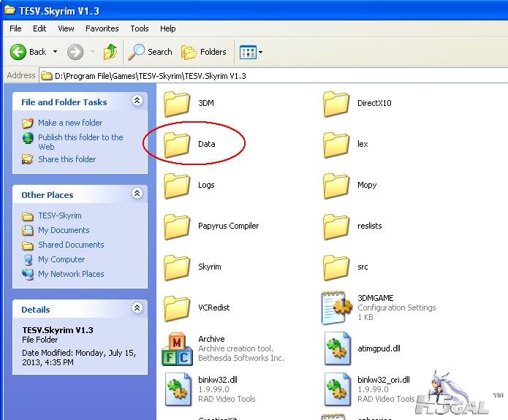Image resolution: width=508 pixels, height=420 pixels.
Task: Select the reslists folder icon
Action: click(x=336, y=226)
